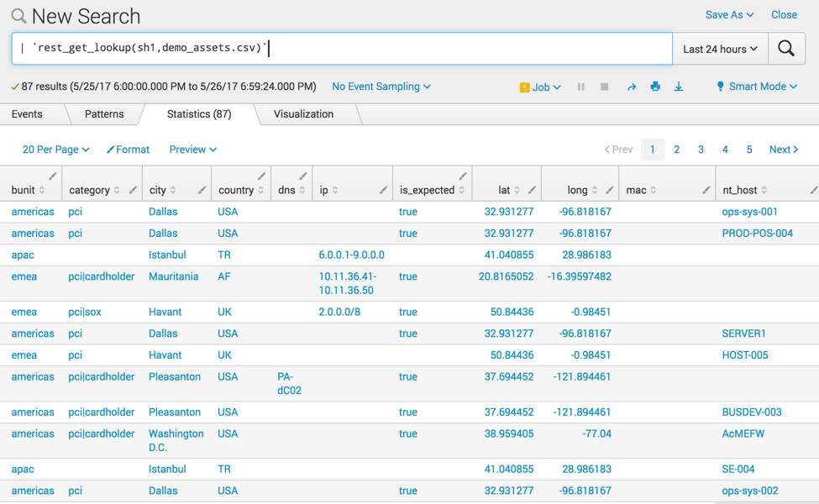Image resolution: width=819 pixels, height=504 pixels.
Task: Click the SERVER1 host cell
Action: (x=743, y=333)
